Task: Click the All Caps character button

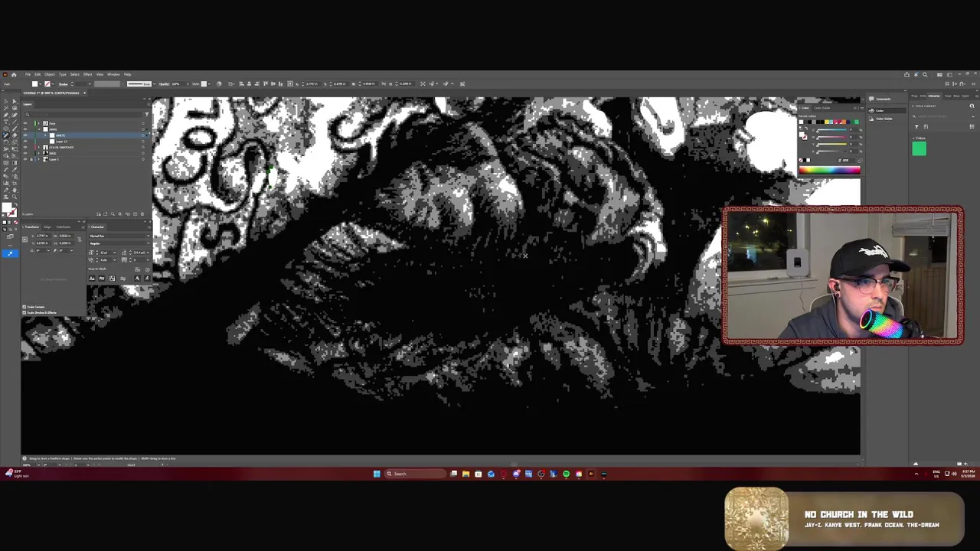Action: [x=92, y=279]
